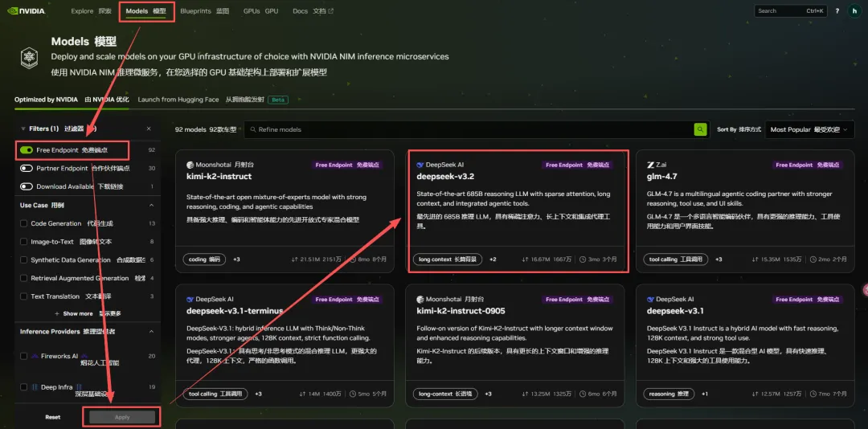Check the Image-to-Text checkbox

point(24,242)
